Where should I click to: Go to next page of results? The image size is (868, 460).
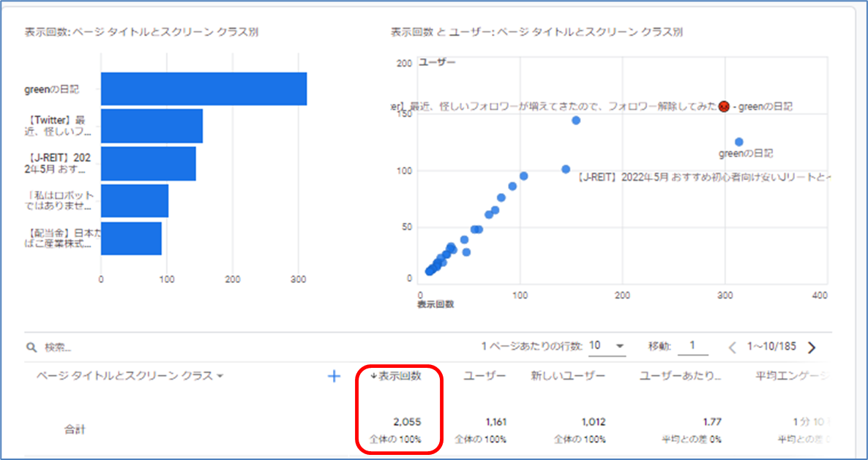pos(812,347)
